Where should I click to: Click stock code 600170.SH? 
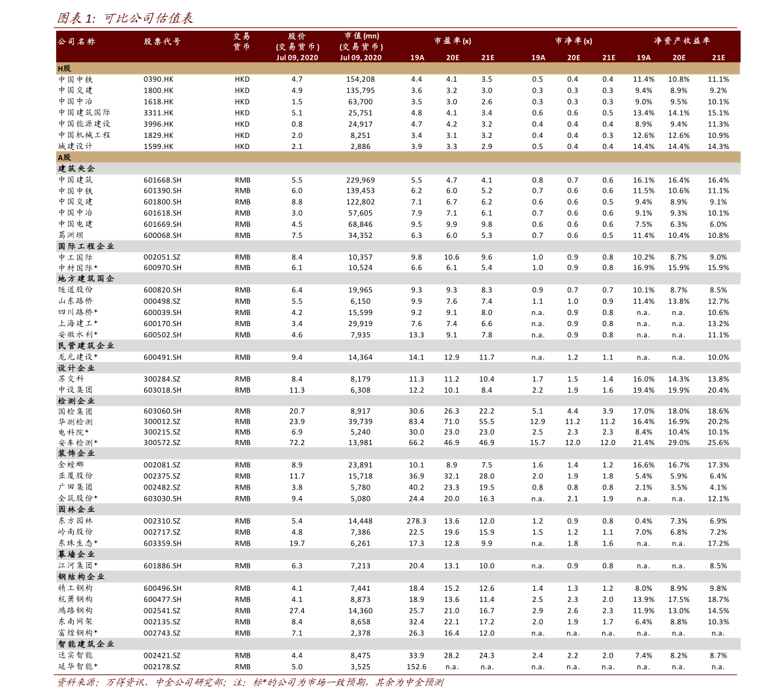pos(162,324)
